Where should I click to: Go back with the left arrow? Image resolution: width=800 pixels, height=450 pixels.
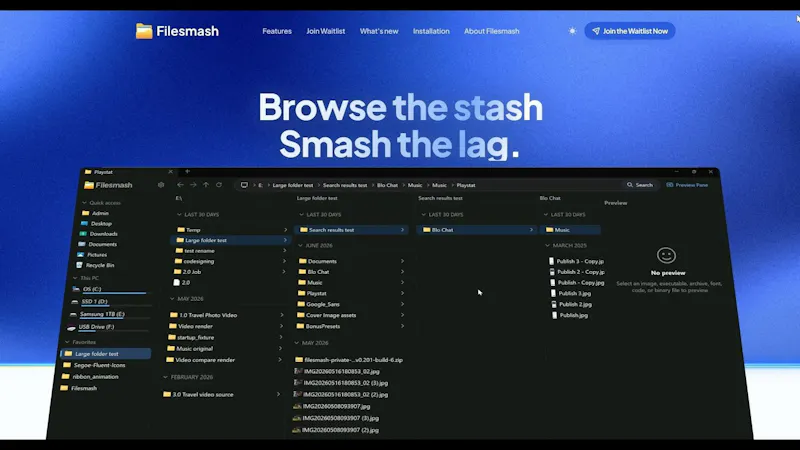pyautogui.click(x=180, y=185)
